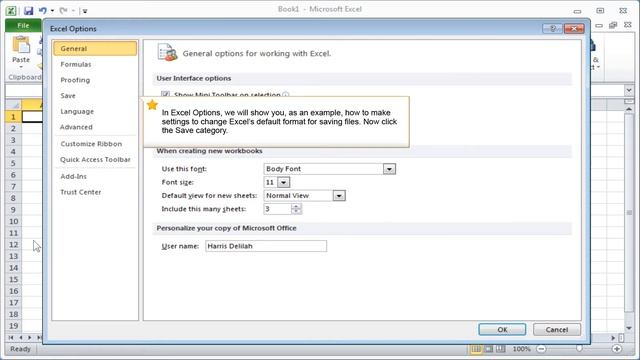This screenshot has height=360, width=640.
Task: Click the first sheet tab navigation arrow
Action: [11, 338]
